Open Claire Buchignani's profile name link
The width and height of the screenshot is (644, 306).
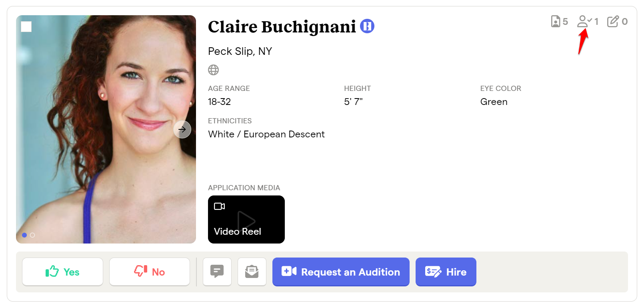[x=282, y=27]
